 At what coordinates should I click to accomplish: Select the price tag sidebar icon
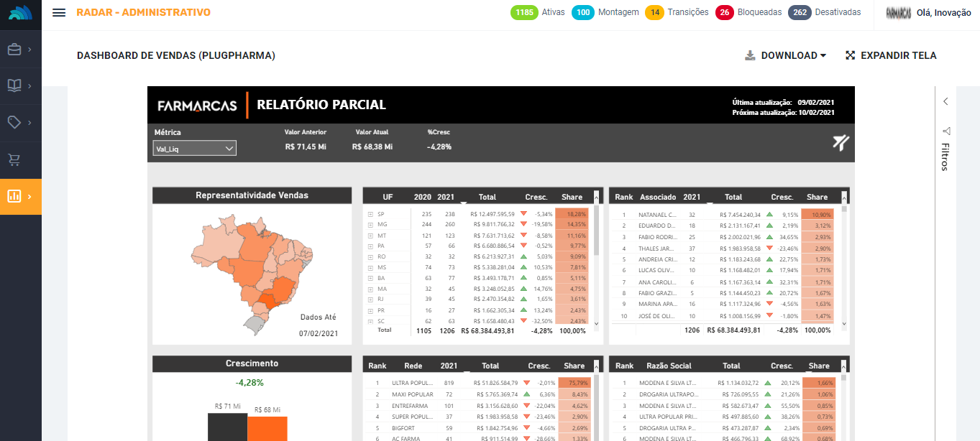pos(14,123)
